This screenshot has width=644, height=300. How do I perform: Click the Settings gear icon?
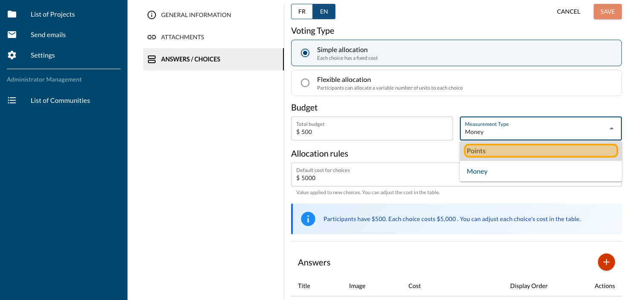coord(12,55)
